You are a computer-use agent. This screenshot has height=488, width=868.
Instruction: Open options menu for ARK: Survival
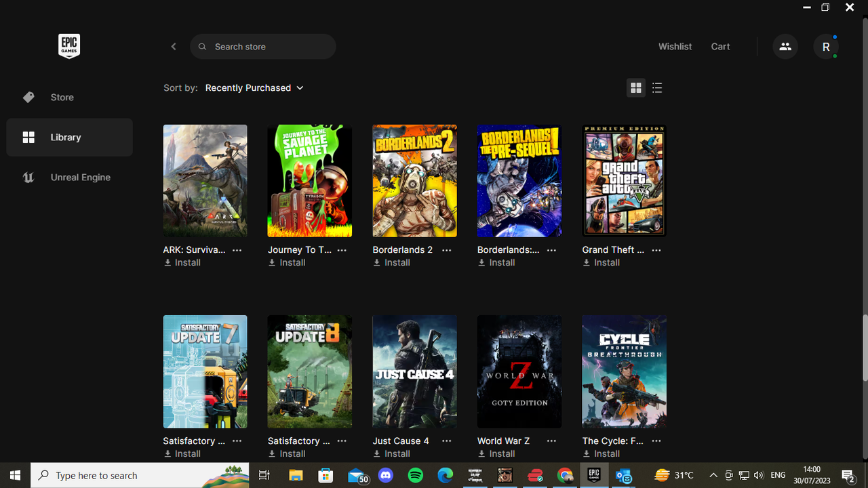[x=237, y=250]
